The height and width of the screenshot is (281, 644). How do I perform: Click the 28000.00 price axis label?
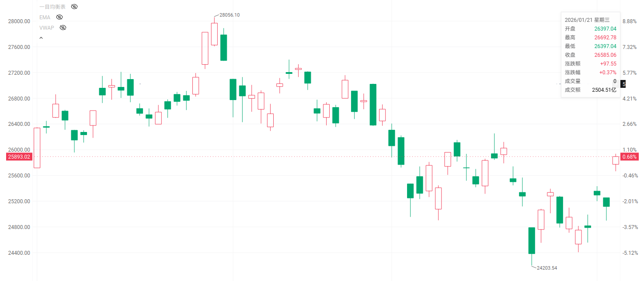point(19,21)
